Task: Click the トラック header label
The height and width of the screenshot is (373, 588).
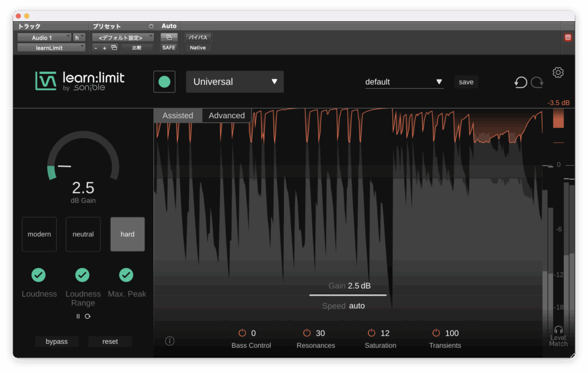Action: 29,26
